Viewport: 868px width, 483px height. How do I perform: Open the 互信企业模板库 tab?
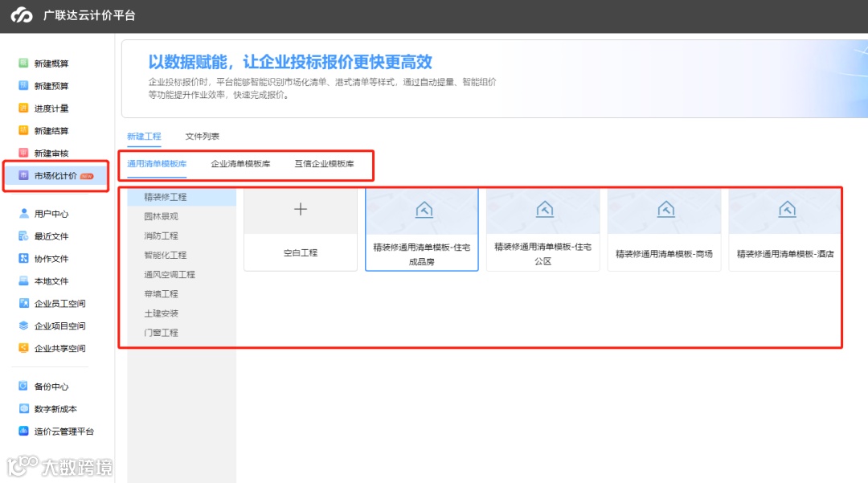point(324,164)
